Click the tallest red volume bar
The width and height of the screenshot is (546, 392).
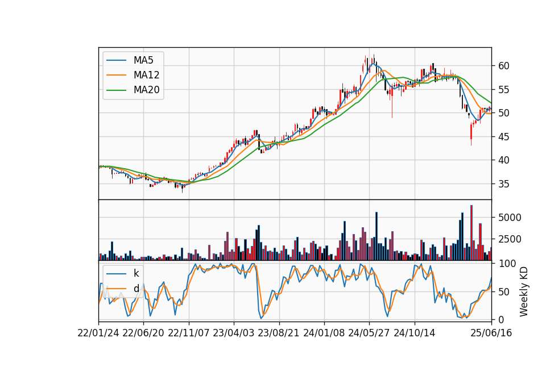tap(471, 233)
